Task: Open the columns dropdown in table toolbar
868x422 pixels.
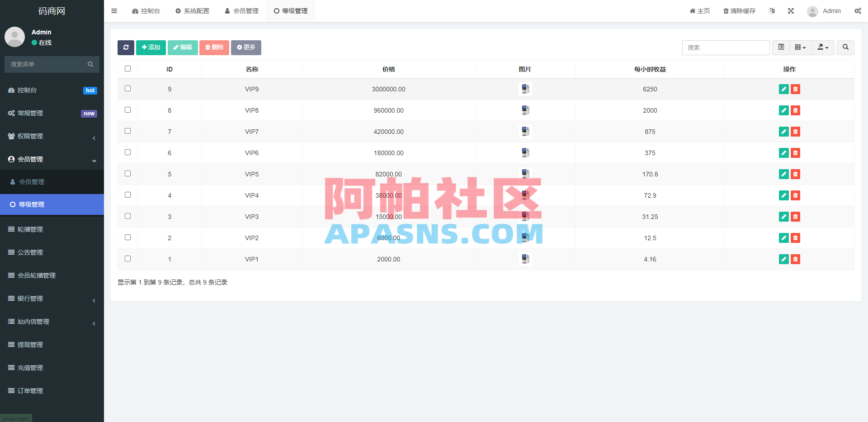Action: [x=800, y=47]
